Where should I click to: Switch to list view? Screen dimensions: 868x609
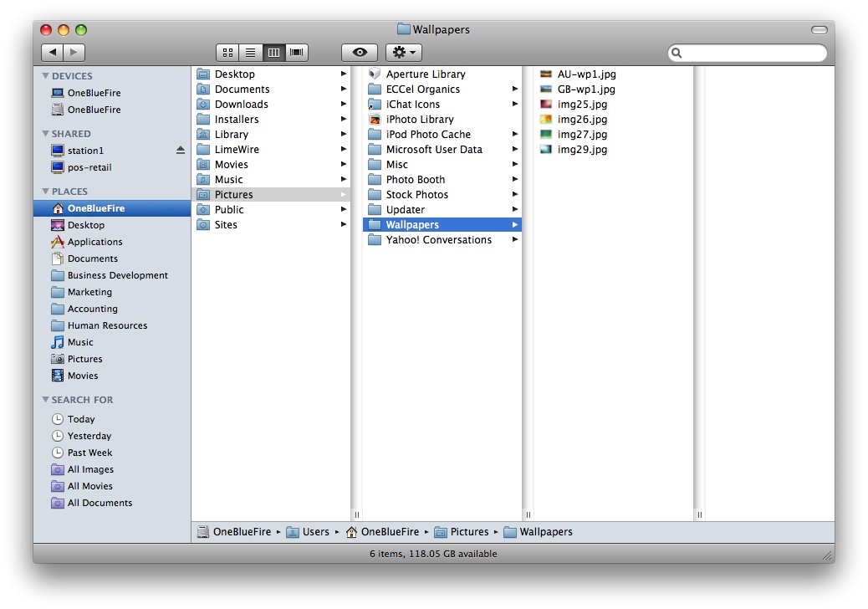click(x=250, y=53)
